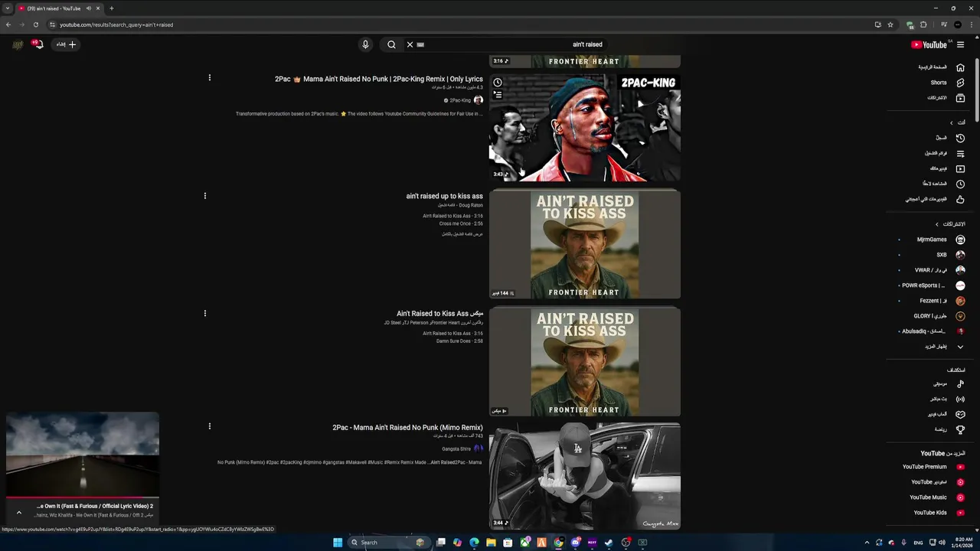
Task: Open notifications bell icon
Action: pos(37,44)
